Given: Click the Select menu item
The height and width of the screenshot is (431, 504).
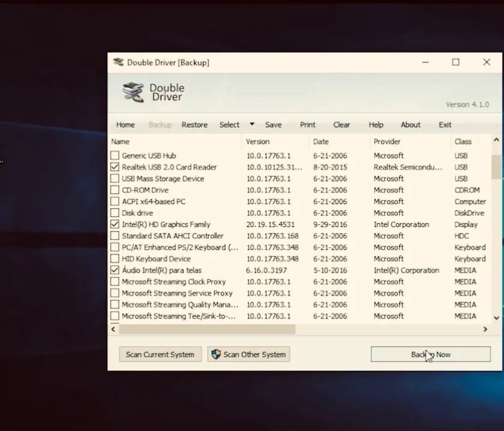Looking at the screenshot, I should (x=229, y=125).
